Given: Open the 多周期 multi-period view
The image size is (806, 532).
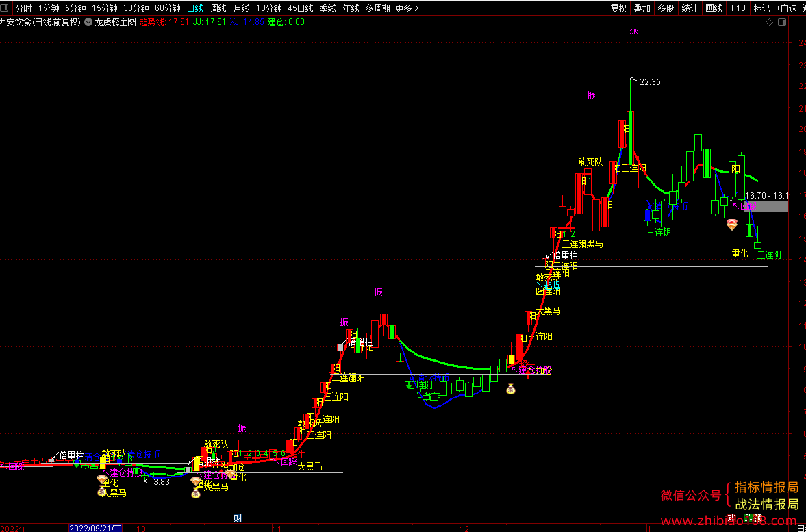Looking at the screenshot, I should click(378, 8).
